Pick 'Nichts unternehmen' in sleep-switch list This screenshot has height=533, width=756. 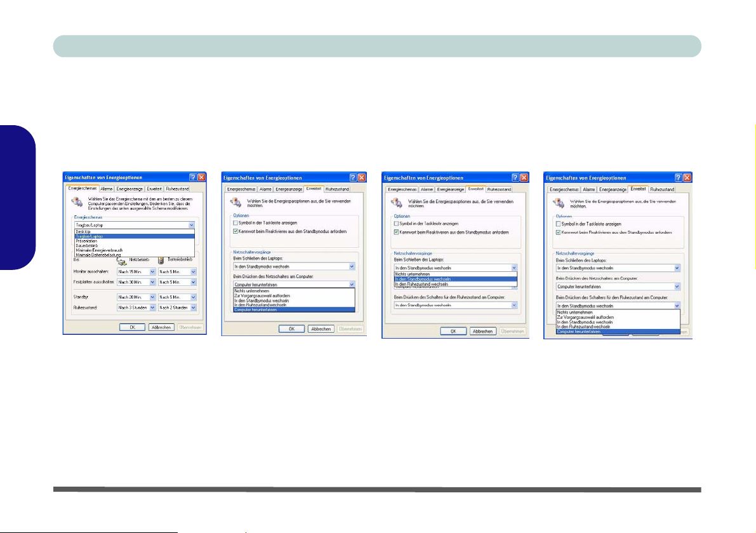618,313
